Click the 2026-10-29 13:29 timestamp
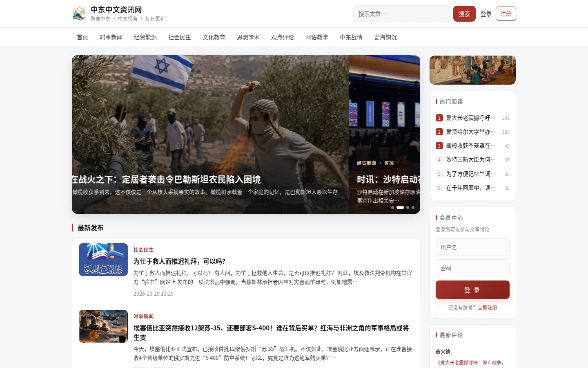588x368 pixels. (154, 294)
